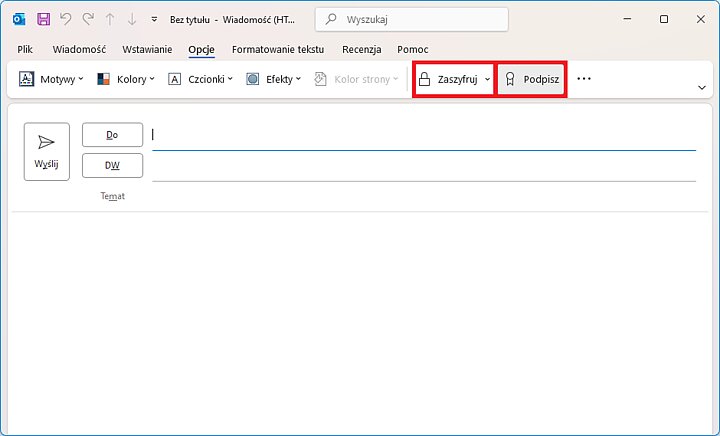Switch to the Wstawianie tab
The image size is (720, 436).
[147, 49]
